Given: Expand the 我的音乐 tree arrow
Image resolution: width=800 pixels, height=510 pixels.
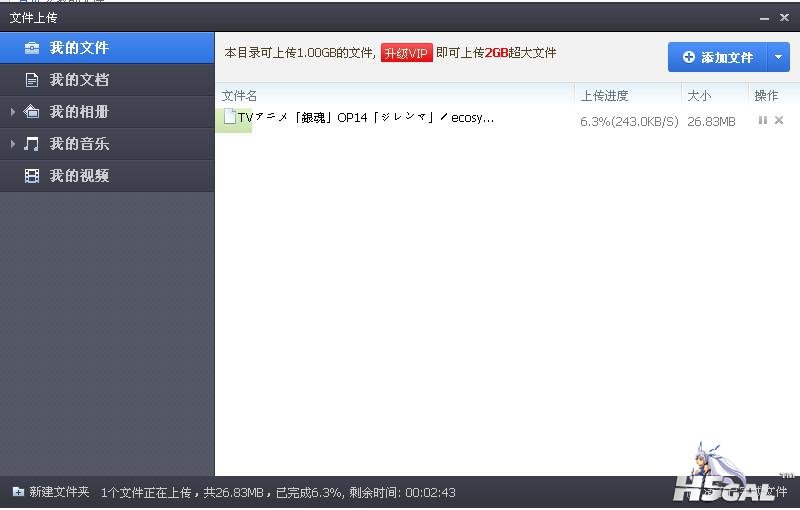Looking at the screenshot, I should coord(13,144).
